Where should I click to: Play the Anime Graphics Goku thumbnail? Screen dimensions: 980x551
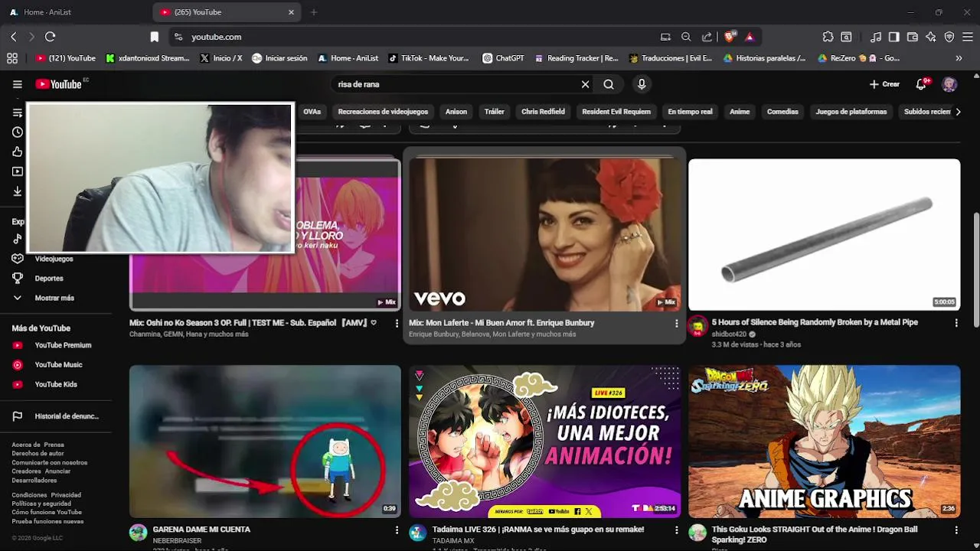coord(824,442)
